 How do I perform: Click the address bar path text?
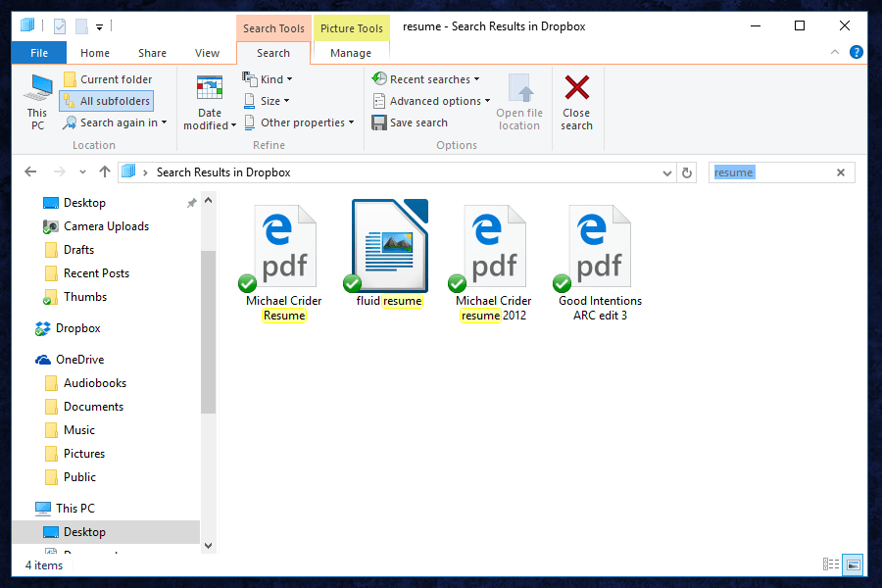[x=223, y=172]
